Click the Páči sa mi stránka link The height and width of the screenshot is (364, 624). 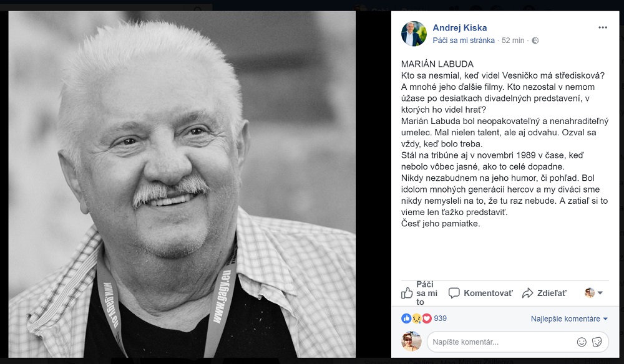click(x=464, y=41)
